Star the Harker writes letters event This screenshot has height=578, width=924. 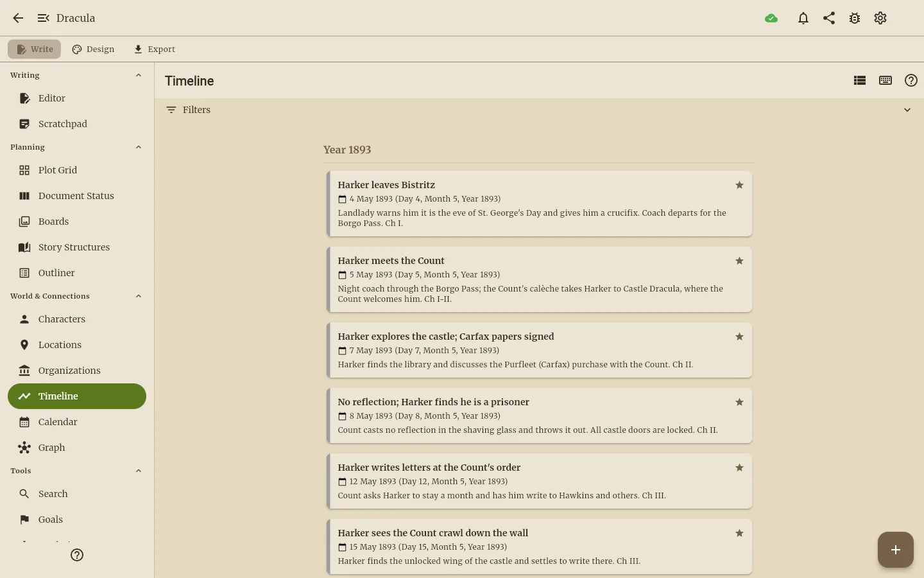[x=739, y=468]
